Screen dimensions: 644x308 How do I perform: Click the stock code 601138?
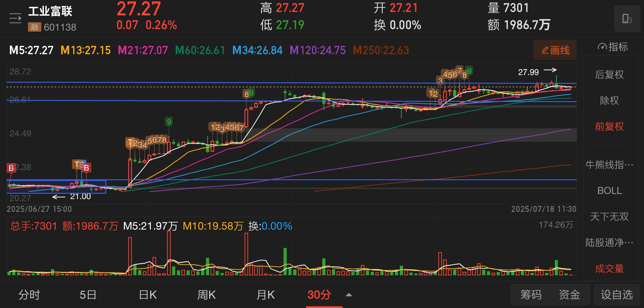pos(60,27)
